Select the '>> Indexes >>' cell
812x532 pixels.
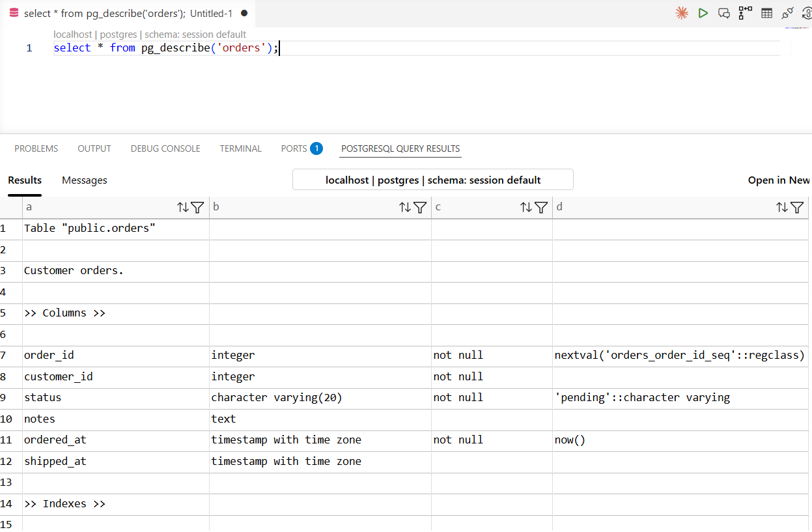point(116,504)
